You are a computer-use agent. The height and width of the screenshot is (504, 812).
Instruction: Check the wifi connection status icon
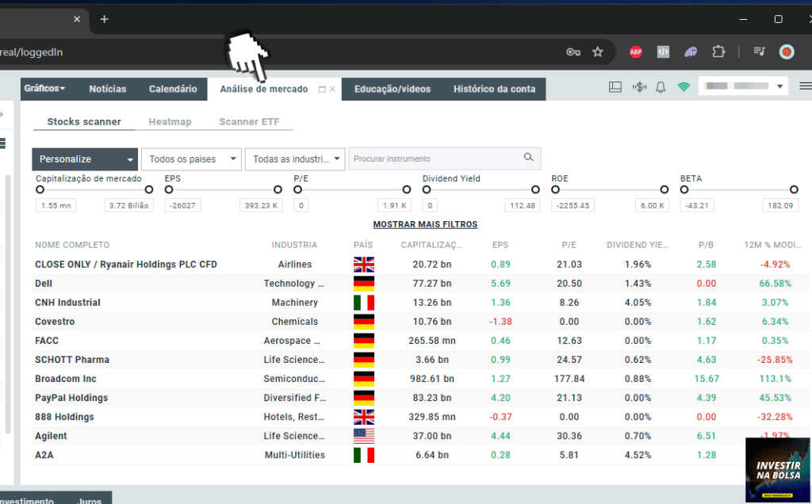click(x=684, y=87)
